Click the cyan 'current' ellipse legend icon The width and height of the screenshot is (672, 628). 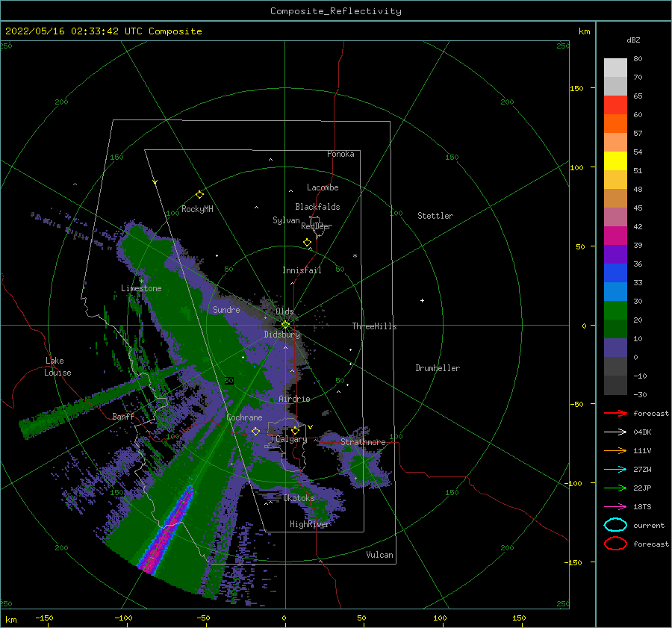615,525
